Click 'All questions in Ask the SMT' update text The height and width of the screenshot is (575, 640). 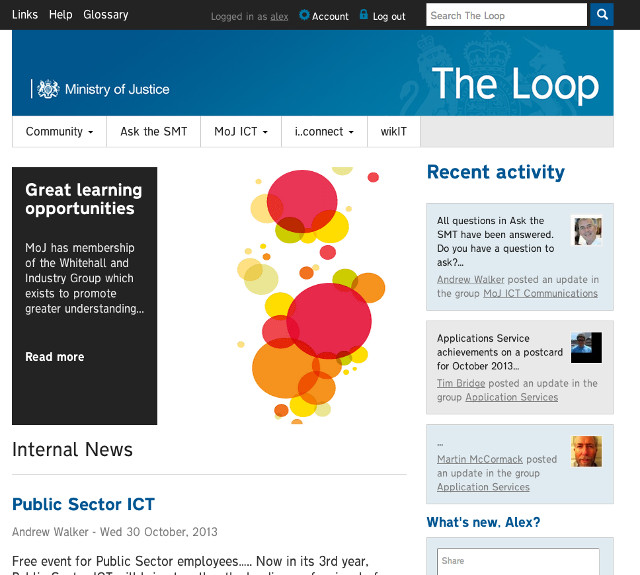tap(496, 241)
